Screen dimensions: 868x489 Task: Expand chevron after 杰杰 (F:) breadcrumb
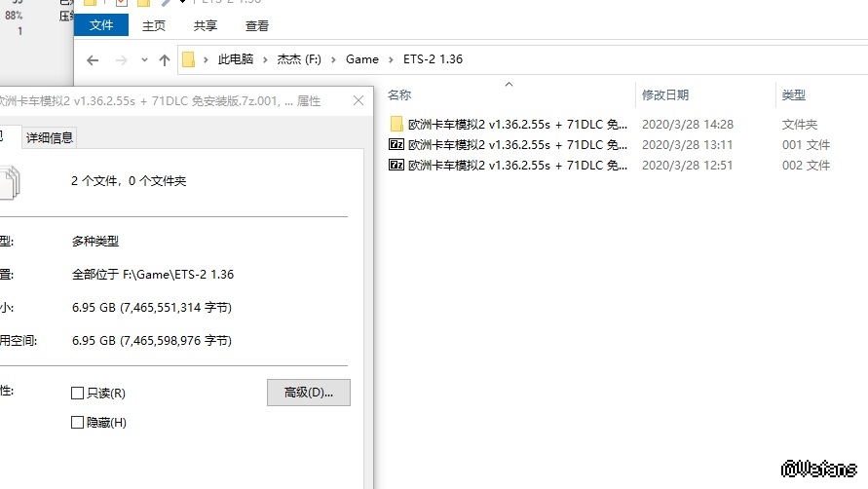click(x=333, y=59)
